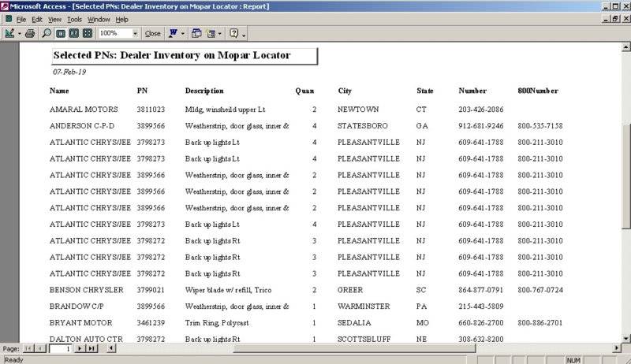Image resolution: width=631 pixels, height=364 pixels.
Task: Click city 'WARMINSTER'
Action: tap(364, 306)
